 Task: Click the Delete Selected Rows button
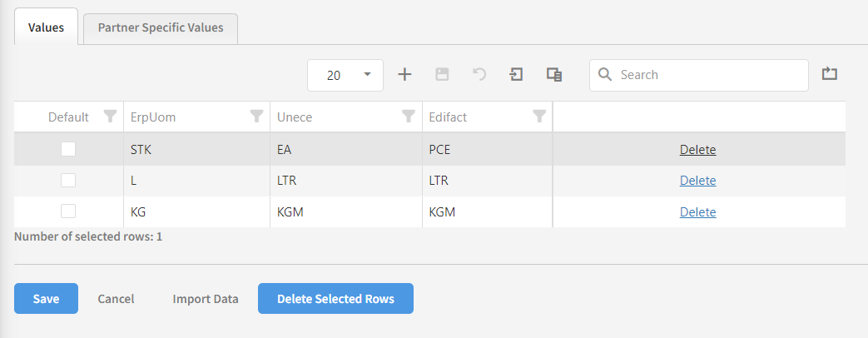335,299
